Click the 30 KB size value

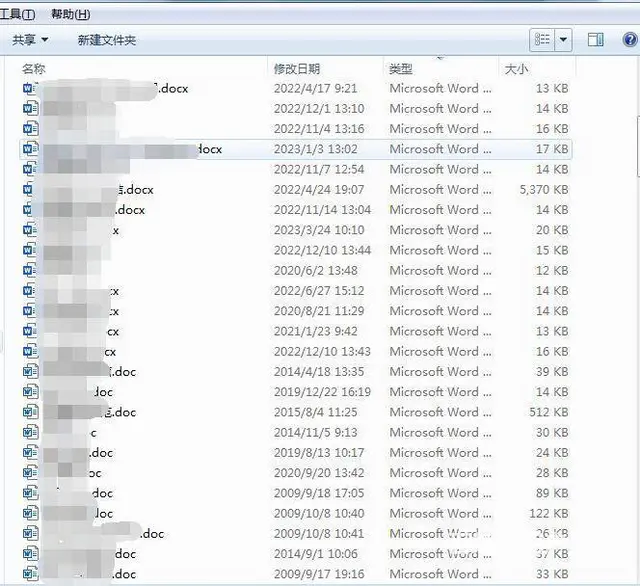point(552,433)
